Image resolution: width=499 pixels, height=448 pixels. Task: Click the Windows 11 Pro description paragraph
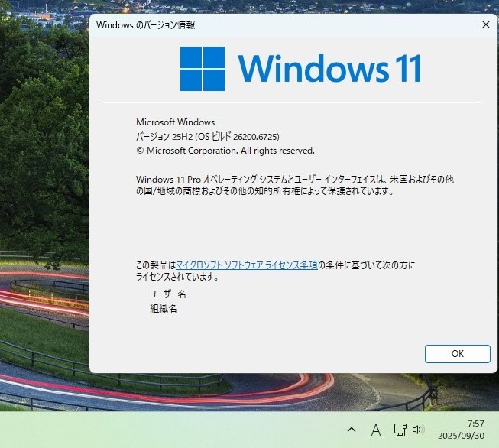pyautogui.click(x=294, y=185)
